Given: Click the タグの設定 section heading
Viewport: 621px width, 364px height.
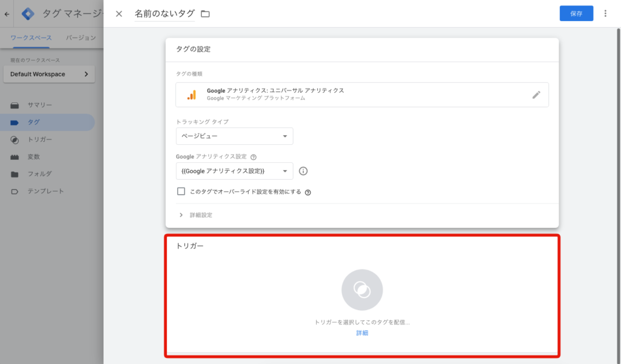Looking at the screenshot, I should (x=193, y=49).
